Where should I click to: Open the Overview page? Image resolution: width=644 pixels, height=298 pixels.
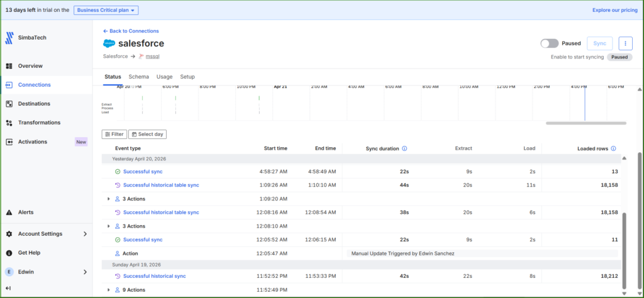click(30, 65)
